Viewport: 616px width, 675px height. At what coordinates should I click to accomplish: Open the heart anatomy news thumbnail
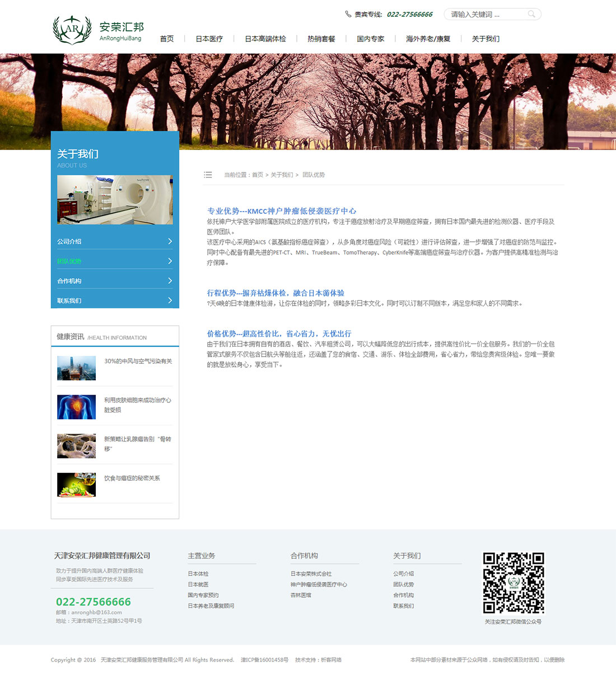tap(76, 407)
